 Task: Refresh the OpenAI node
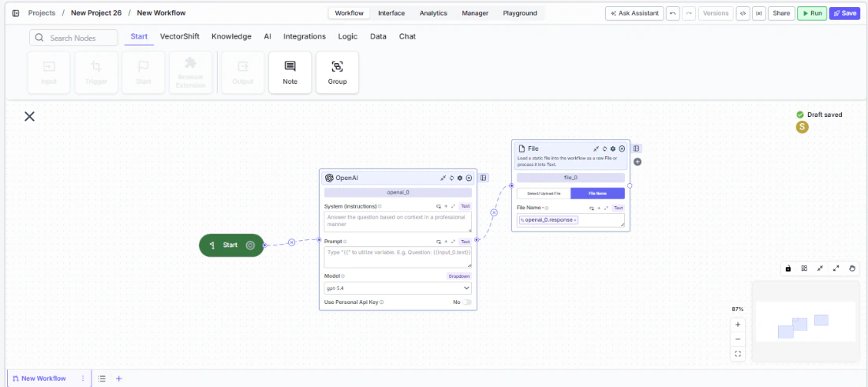coord(451,178)
